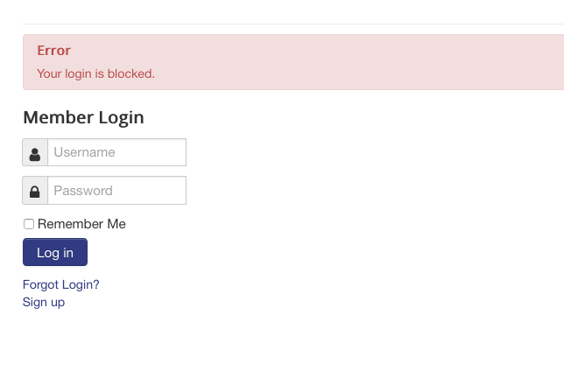Click the Remember Me label text
Image resolution: width=564 pixels, height=392 pixels.
(81, 224)
